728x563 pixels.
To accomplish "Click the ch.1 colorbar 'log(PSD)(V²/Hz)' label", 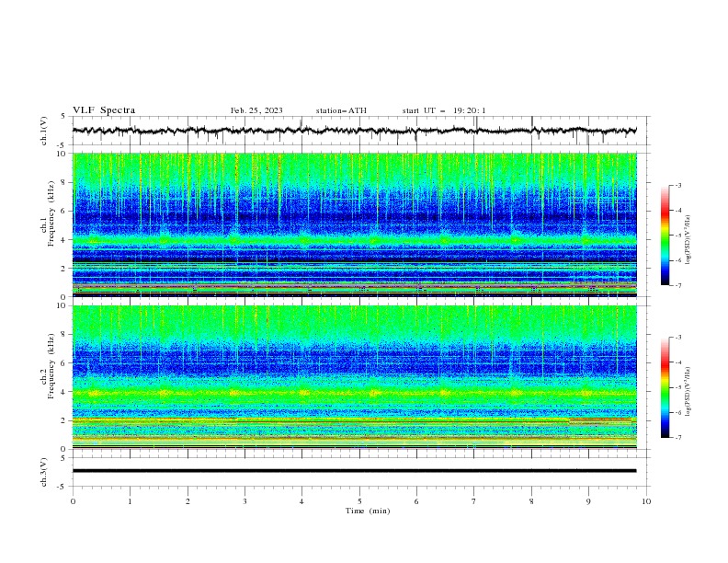I will tap(688, 240).
